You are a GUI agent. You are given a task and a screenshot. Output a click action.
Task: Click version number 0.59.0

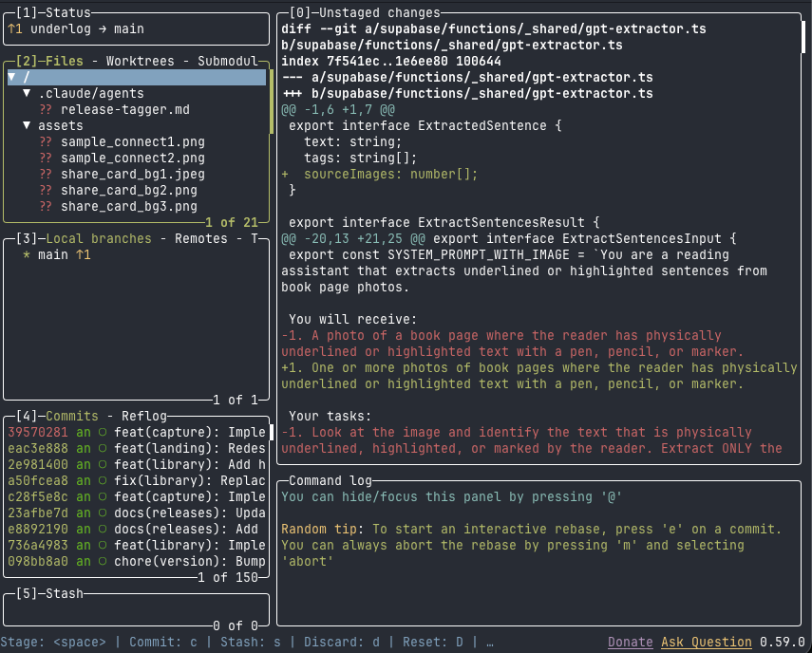[782, 643]
